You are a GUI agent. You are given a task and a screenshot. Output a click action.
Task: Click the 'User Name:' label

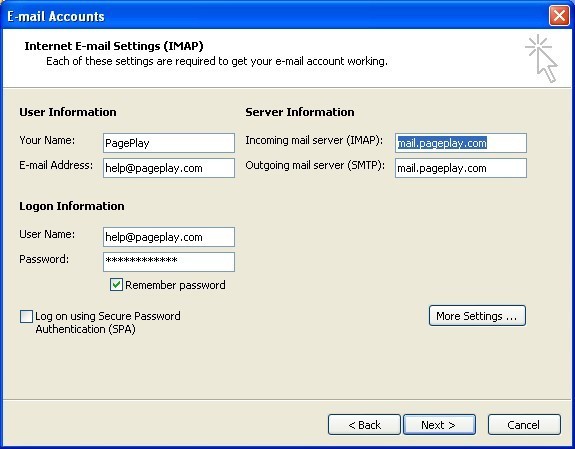[x=47, y=234]
